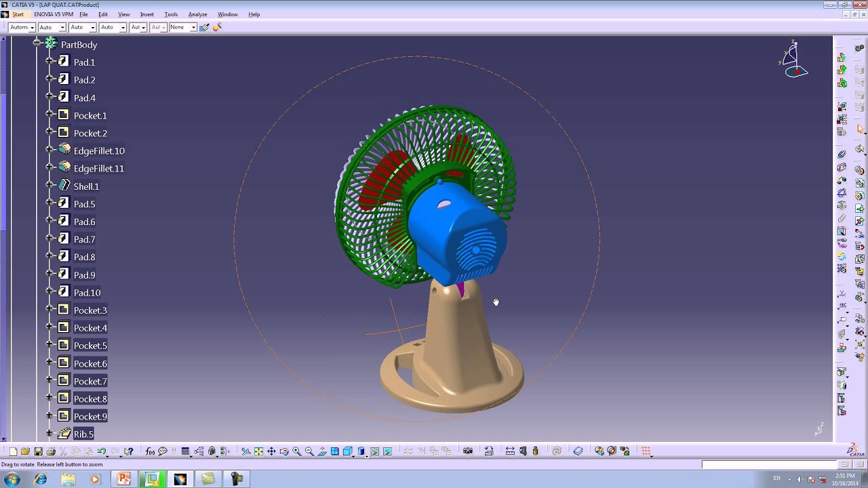Click the Shading view mode cylinder icon

pyautogui.click(x=361, y=451)
